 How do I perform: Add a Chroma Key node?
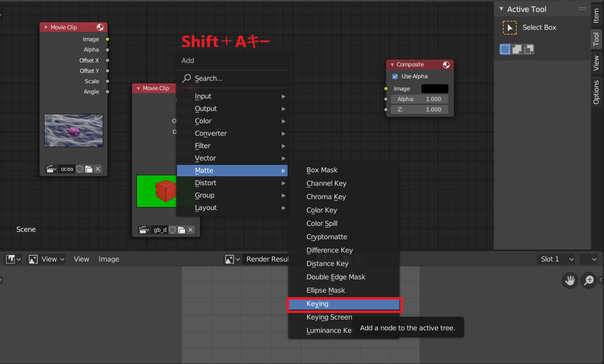(344, 197)
